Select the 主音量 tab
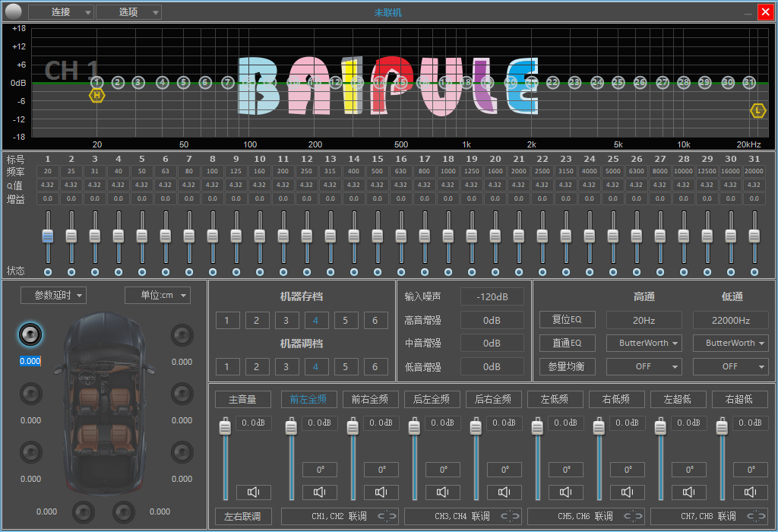778x532 pixels. coord(242,399)
